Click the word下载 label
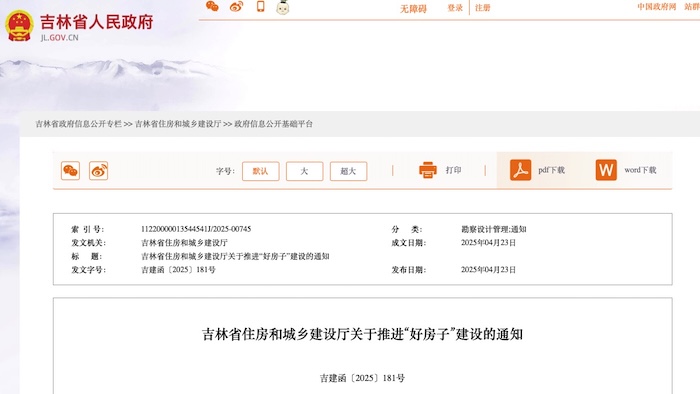Viewport: 700px width, 394px height. coord(640,170)
